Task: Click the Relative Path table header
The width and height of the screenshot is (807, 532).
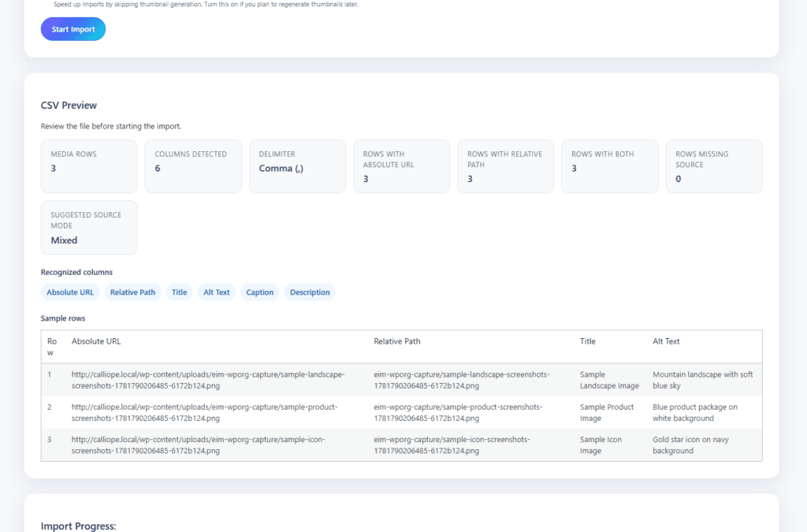Action: coord(397,341)
